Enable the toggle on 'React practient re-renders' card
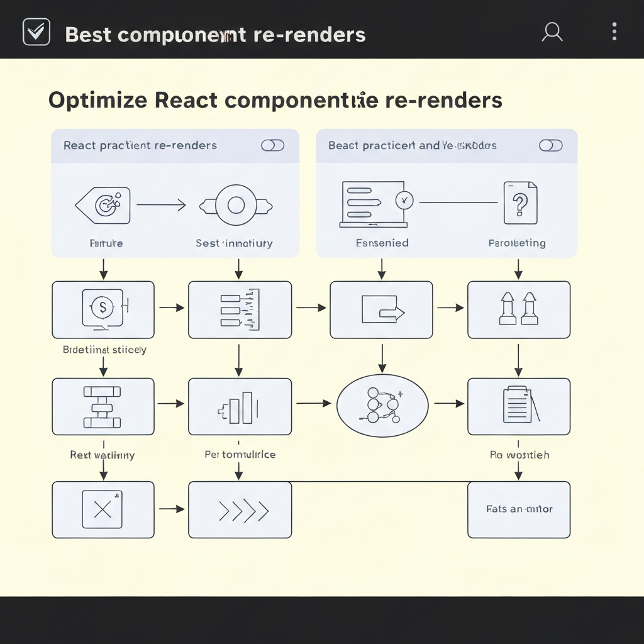 click(x=273, y=145)
